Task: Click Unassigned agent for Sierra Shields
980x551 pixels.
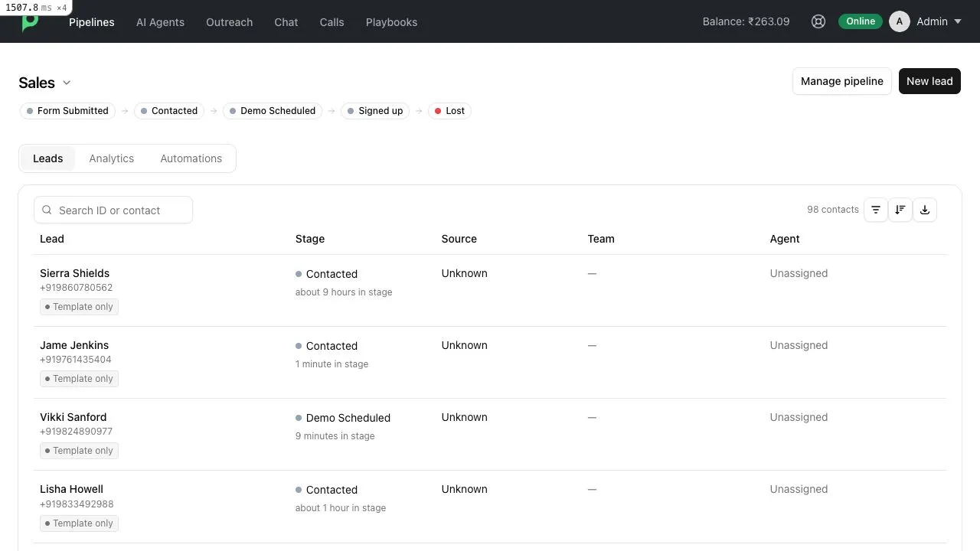Action: click(x=799, y=273)
